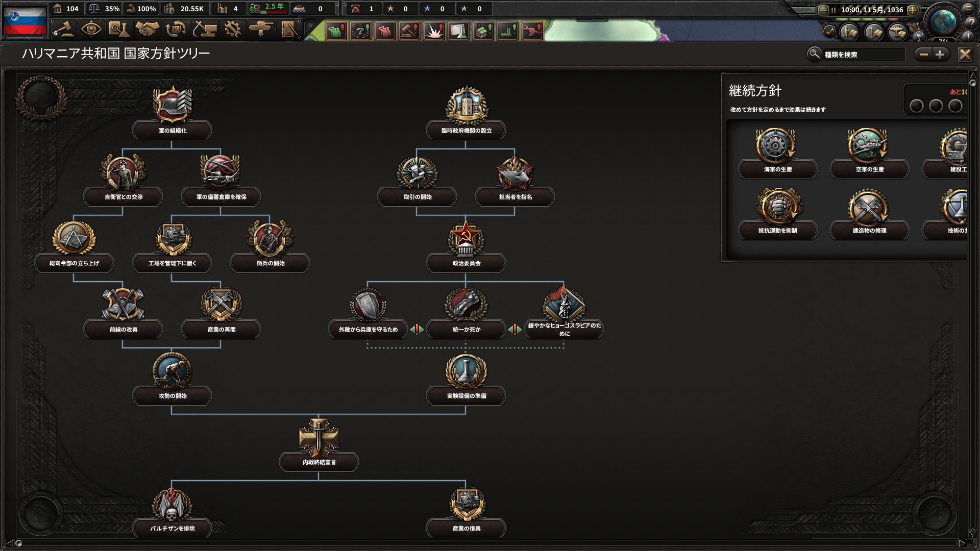Screen dimensions: 980x551
Task: Select the 取引の開始 focus
Action: click(417, 180)
